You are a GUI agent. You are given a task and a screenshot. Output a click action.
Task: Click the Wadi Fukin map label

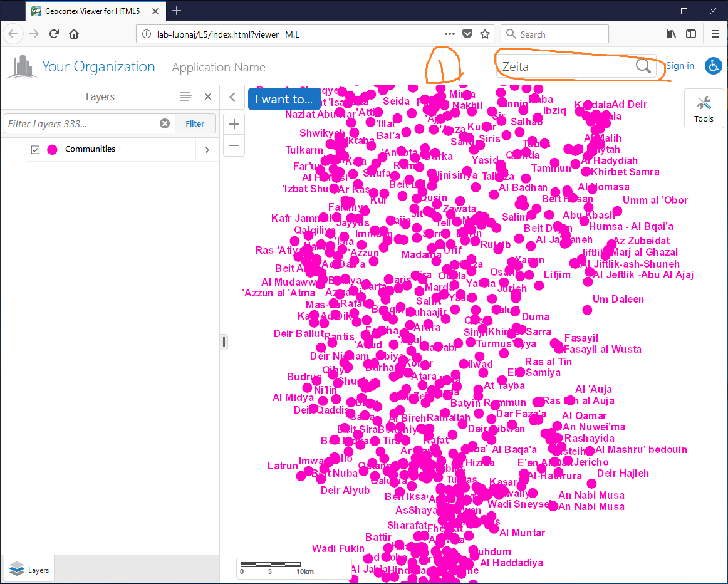coord(338,549)
